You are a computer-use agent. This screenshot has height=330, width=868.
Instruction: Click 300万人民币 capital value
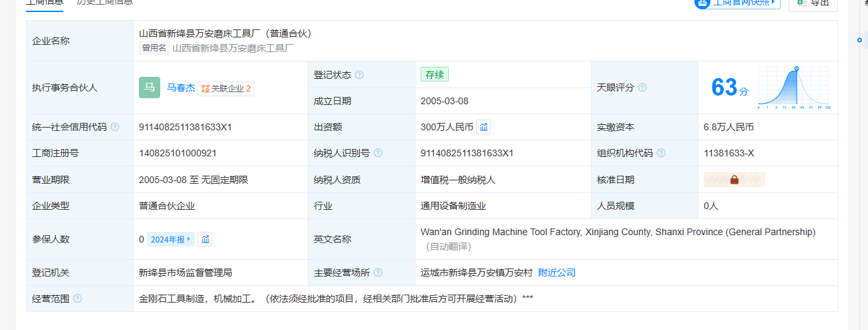click(447, 127)
